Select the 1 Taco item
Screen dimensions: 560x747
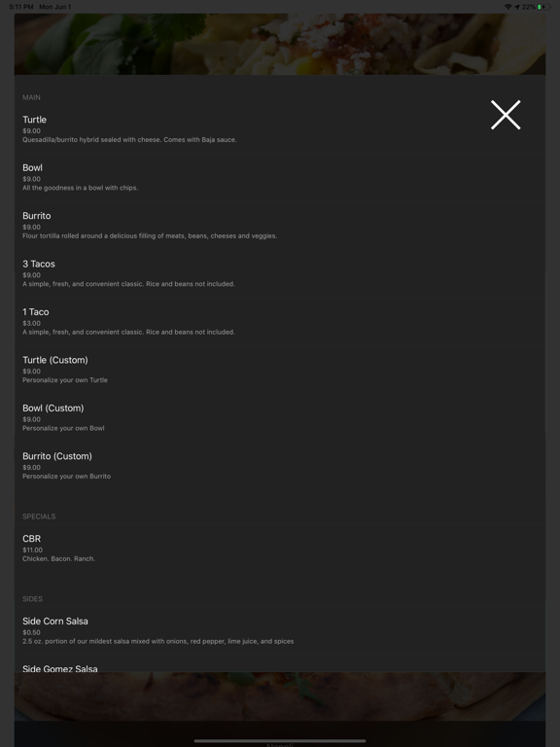click(x=280, y=322)
